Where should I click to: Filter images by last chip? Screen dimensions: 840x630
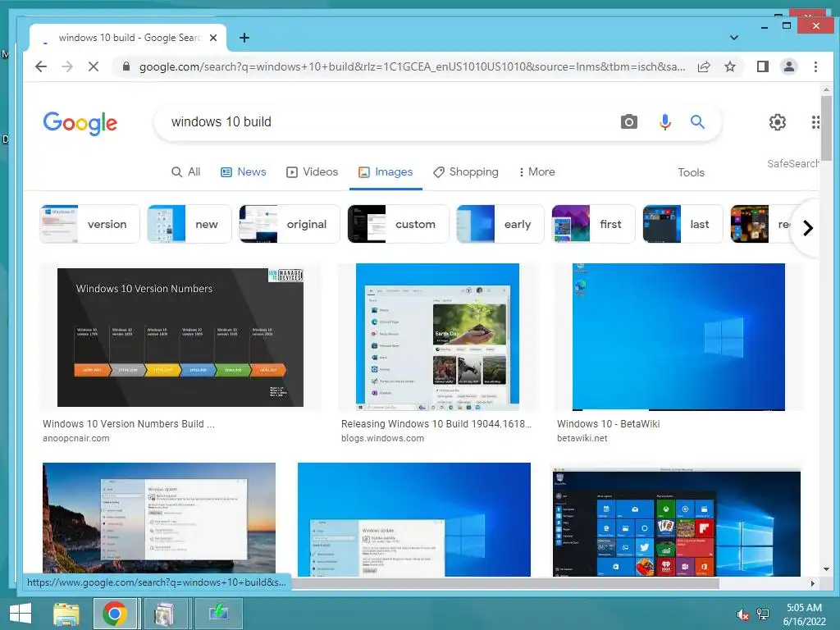click(683, 224)
